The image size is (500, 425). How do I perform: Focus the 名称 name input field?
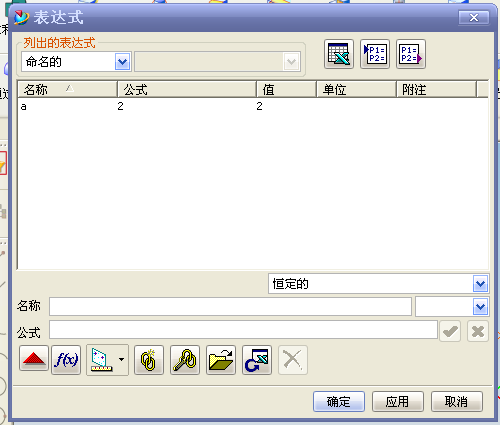click(230, 306)
